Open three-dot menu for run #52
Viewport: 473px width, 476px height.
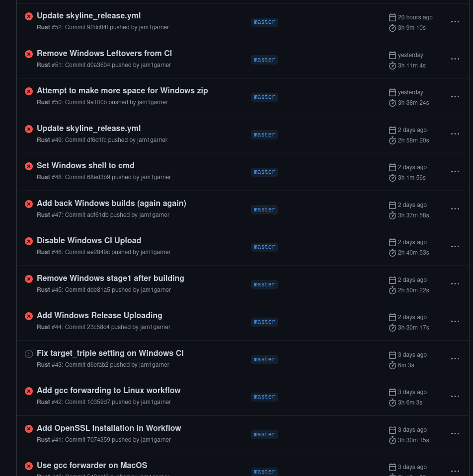tap(455, 22)
